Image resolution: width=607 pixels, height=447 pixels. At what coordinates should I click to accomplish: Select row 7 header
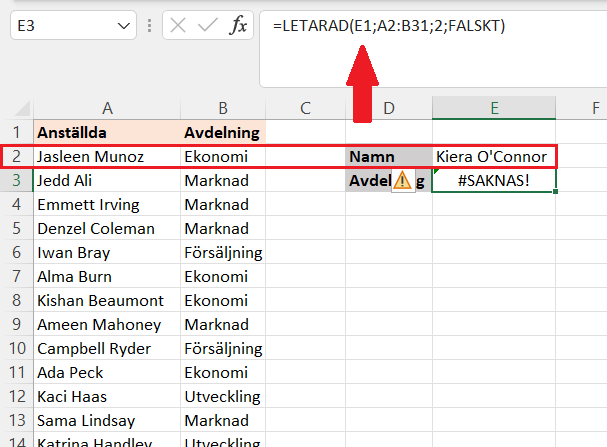[15, 276]
